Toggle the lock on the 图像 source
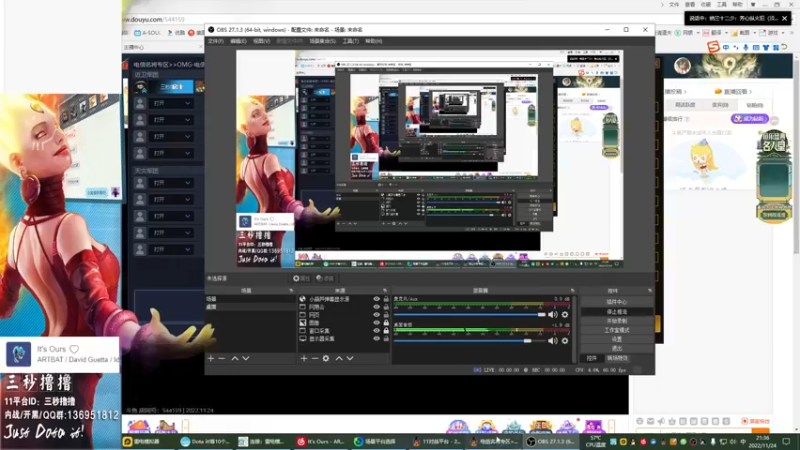The width and height of the screenshot is (800, 450). 386,322
